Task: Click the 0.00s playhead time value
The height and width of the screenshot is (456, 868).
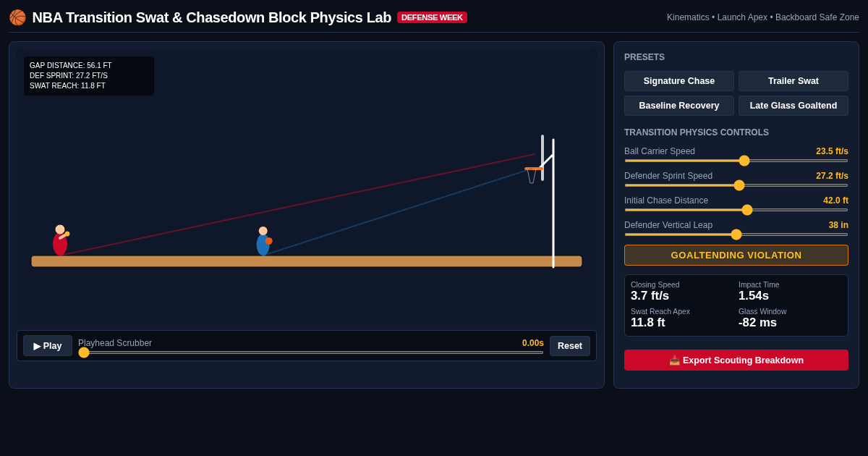Action: 533,343
